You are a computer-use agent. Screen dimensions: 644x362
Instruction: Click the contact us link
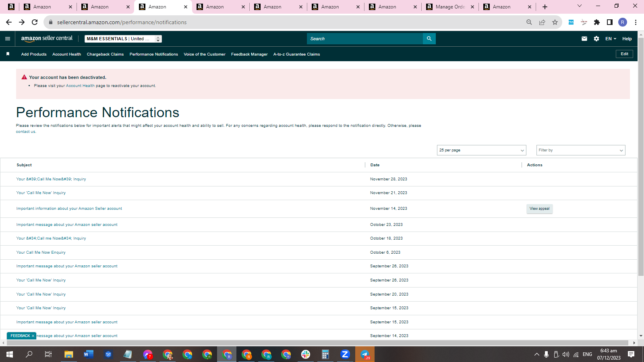pos(25,132)
